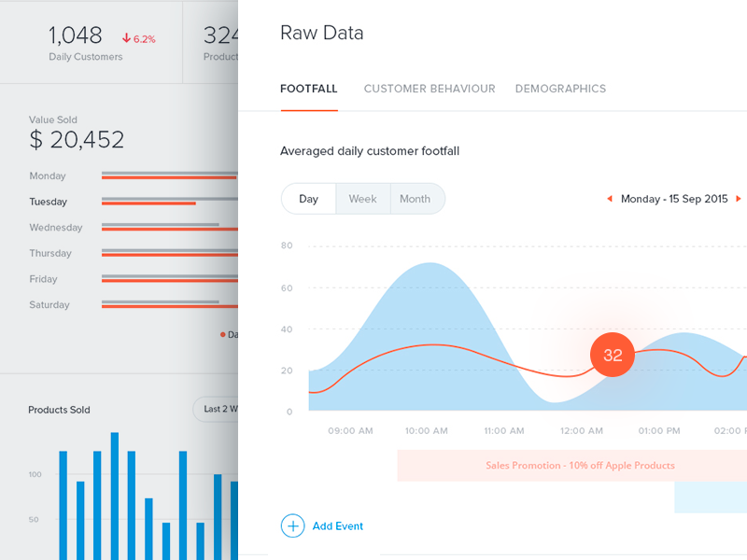The image size is (747, 560).
Task: Click the plus circle Add Event icon
Action: pyautogui.click(x=293, y=525)
